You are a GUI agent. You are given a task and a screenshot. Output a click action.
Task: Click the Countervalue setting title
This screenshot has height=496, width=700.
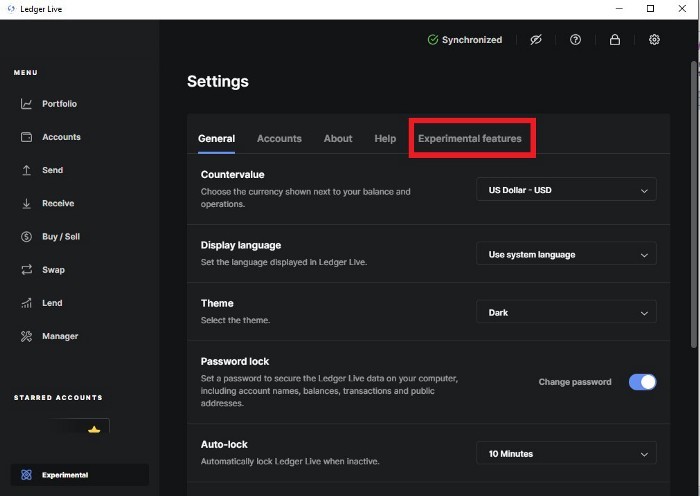pyautogui.click(x=232, y=175)
